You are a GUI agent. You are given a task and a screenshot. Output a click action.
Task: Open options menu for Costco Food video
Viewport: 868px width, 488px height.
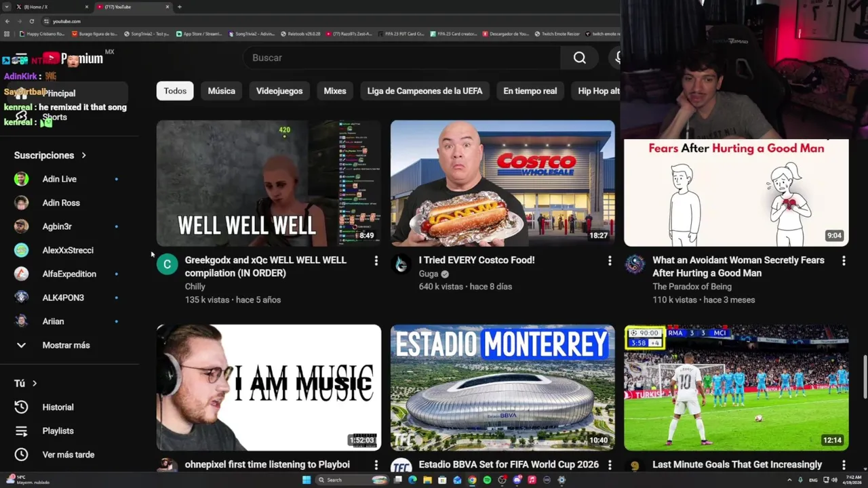[x=610, y=260]
